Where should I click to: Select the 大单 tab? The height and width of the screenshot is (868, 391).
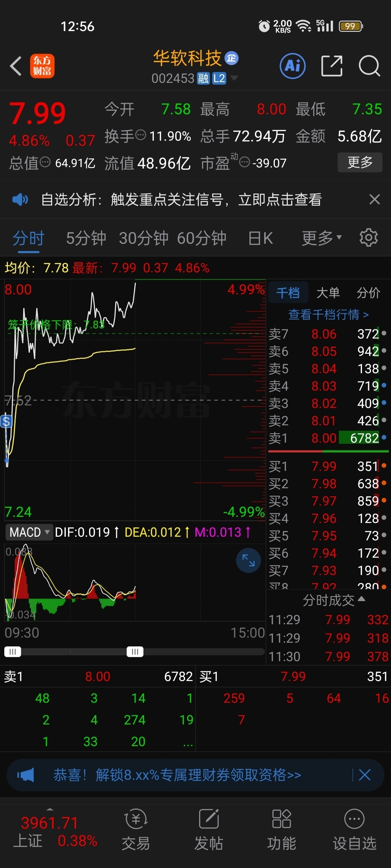click(x=328, y=292)
